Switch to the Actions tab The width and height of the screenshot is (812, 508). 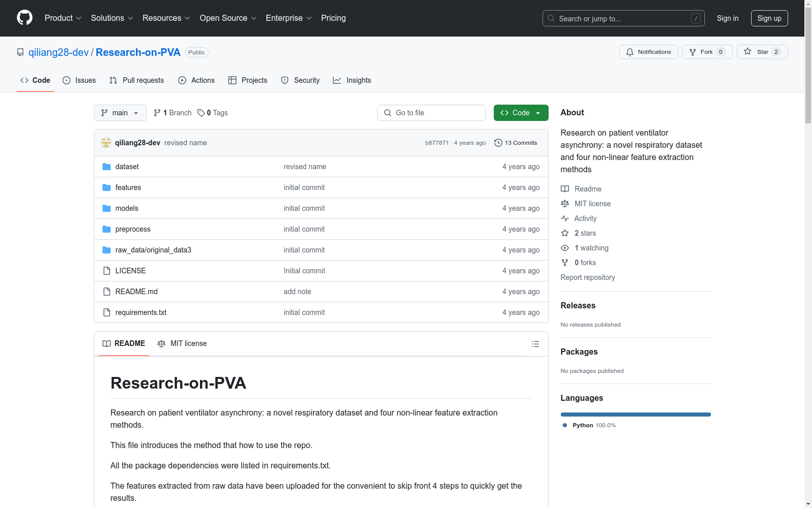(x=196, y=80)
